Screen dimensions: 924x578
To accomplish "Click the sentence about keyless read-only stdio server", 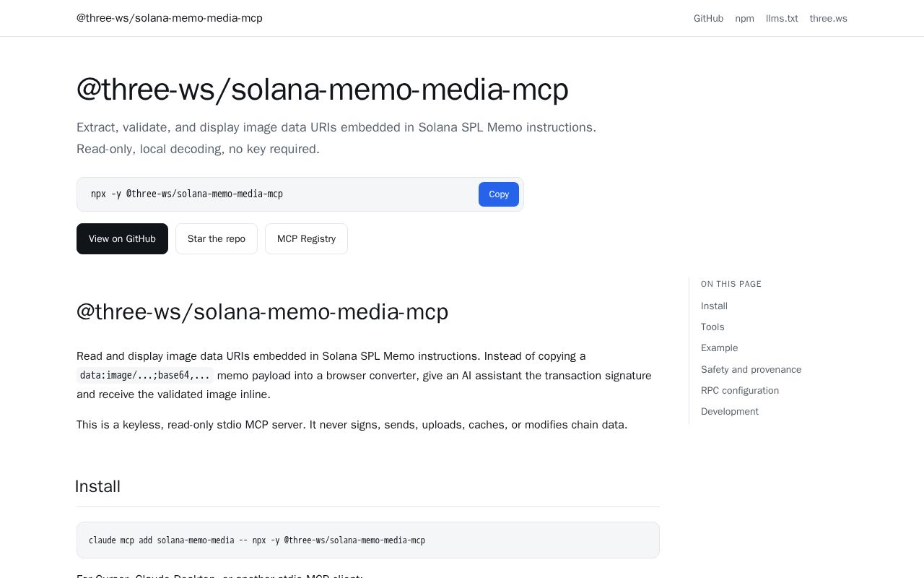I will click(x=352, y=425).
